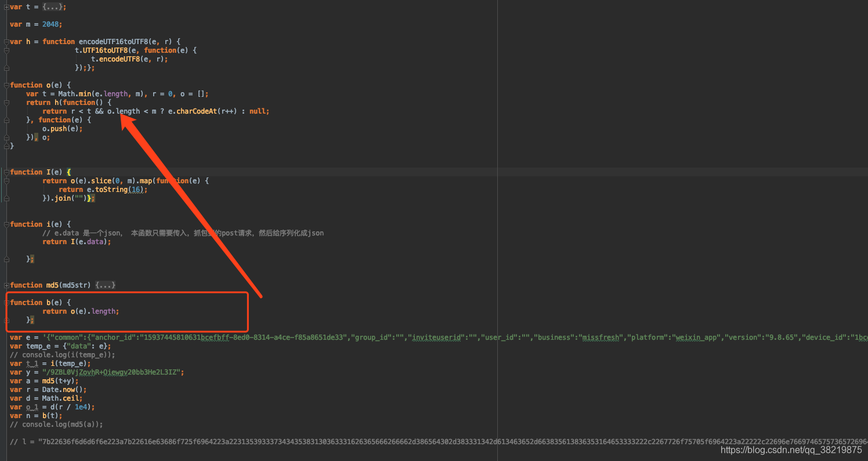The width and height of the screenshot is (868, 461).
Task: Open the {...} placeholder after md5(md5str)
Action: (x=106, y=285)
